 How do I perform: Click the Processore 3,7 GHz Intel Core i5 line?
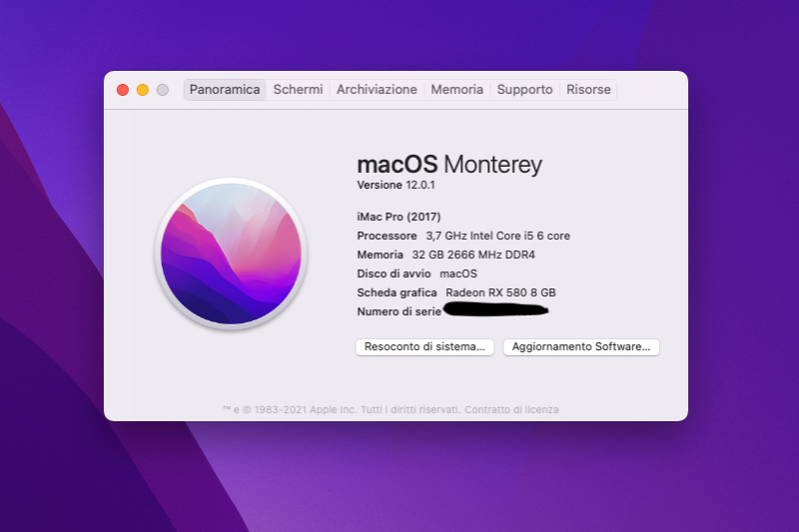pos(463,236)
